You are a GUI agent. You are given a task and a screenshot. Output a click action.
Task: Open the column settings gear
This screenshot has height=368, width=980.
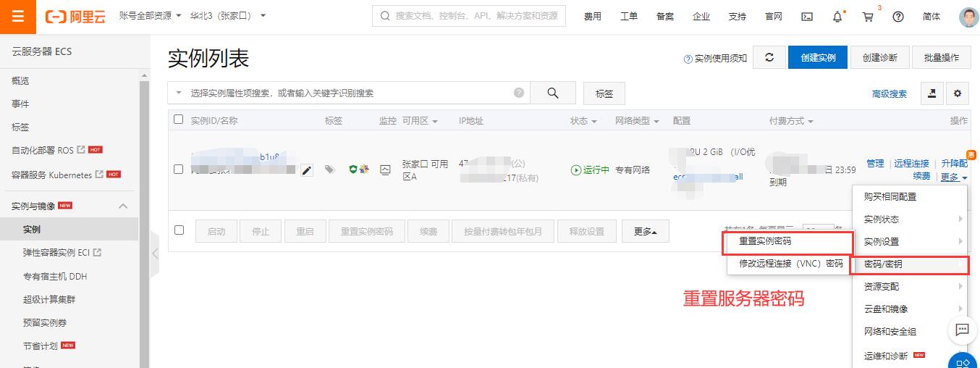[958, 93]
